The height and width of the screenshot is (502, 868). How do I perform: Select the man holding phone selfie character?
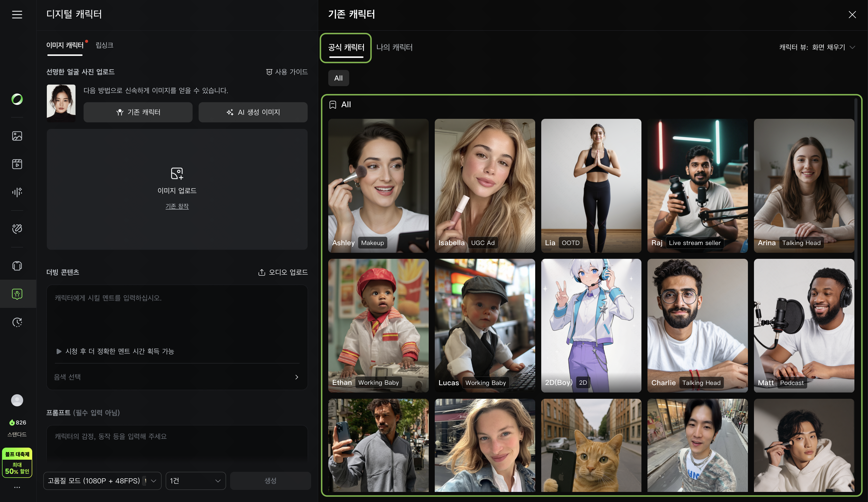pyautogui.click(x=378, y=445)
